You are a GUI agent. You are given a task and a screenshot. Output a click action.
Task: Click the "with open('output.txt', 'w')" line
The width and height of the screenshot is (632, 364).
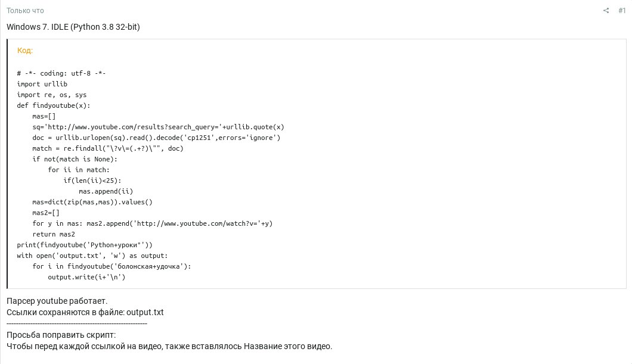pos(92,256)
